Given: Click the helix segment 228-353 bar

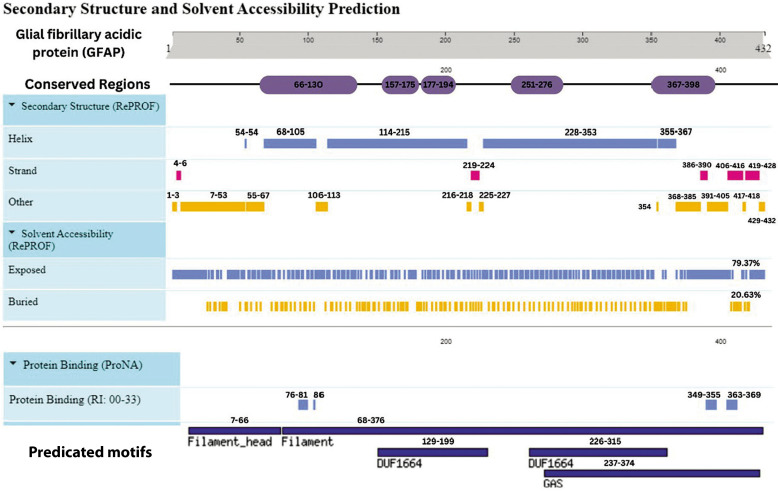Looking at the screenshot, I should pyautogui.click(x=570, y=144).
